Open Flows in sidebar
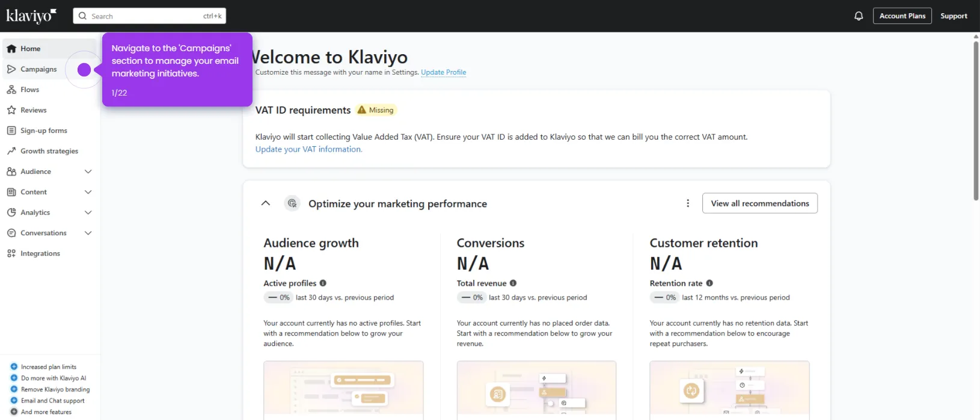 pos(49,90)
